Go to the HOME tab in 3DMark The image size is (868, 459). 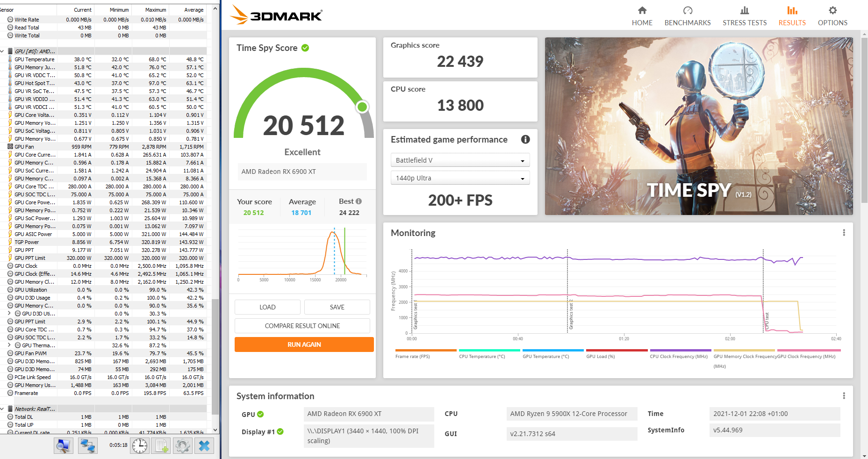642,16
